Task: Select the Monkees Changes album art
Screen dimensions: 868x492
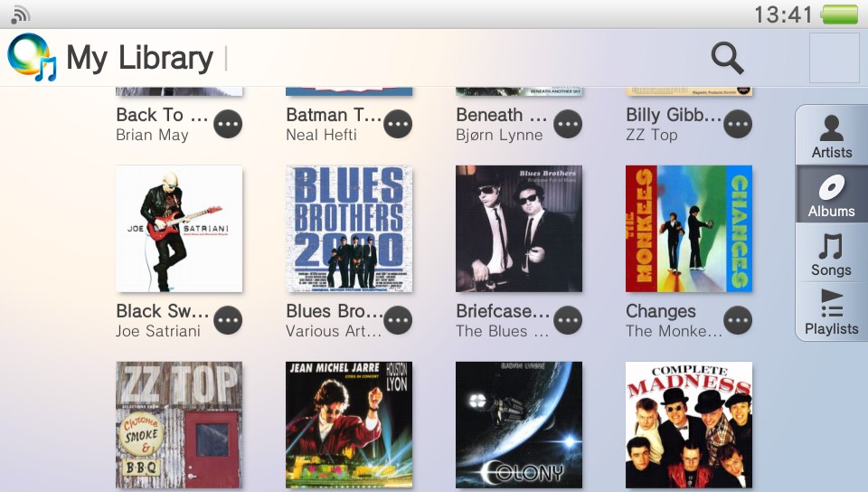Action: 689,229
